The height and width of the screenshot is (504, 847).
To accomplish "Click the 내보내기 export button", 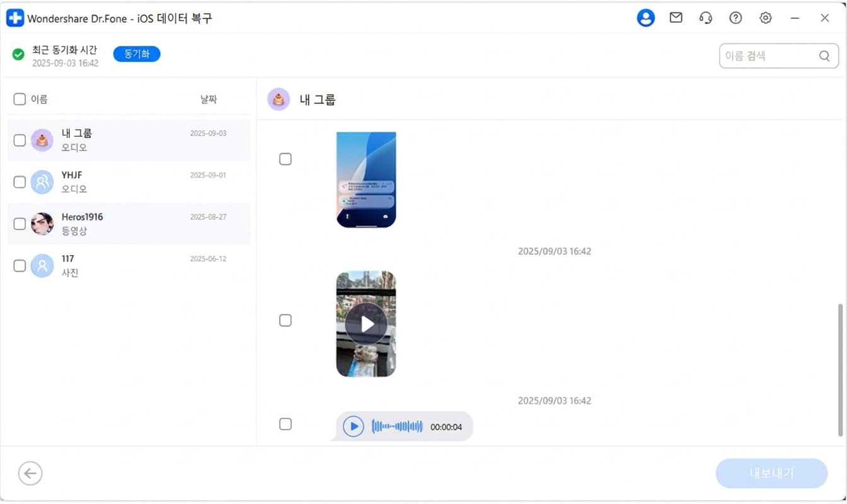I will coord(771,473).
